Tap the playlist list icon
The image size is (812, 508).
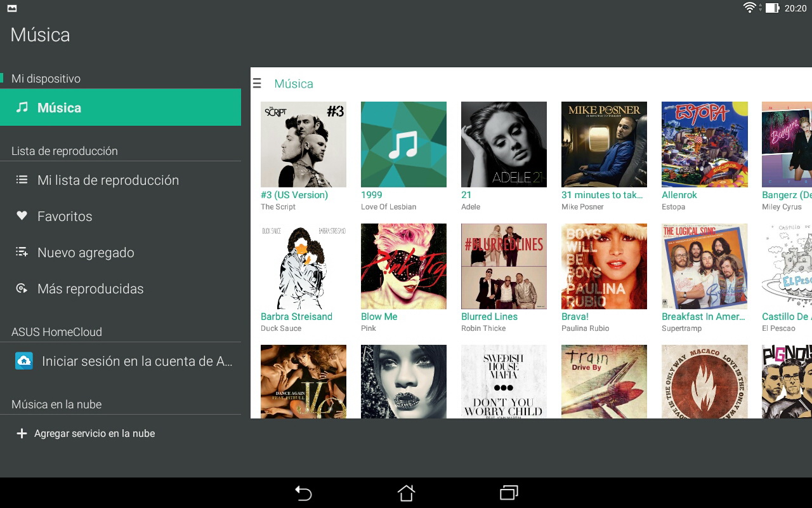(x=22, y=180)
